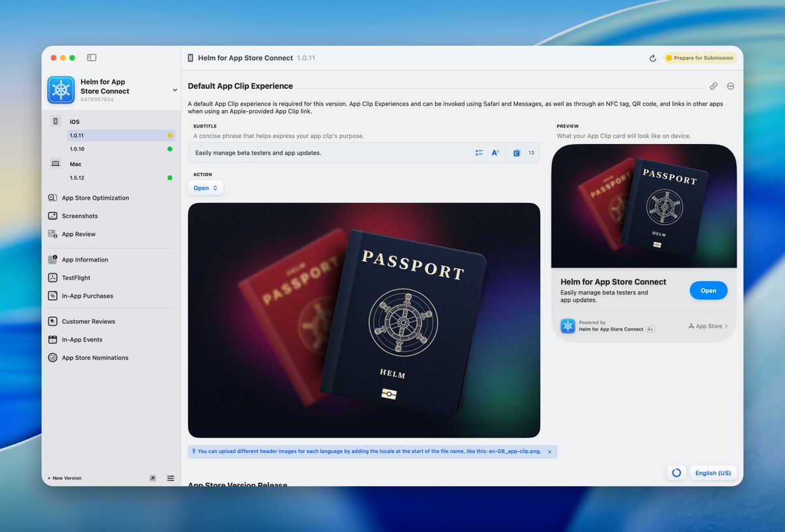Go to App Review section
The width and height of the screenshot is (785, 532).
(x=78, y=234)
